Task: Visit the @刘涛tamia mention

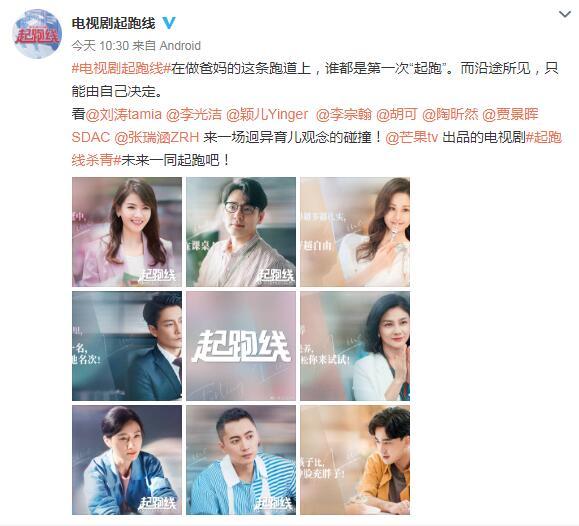Action: [124, 114]
